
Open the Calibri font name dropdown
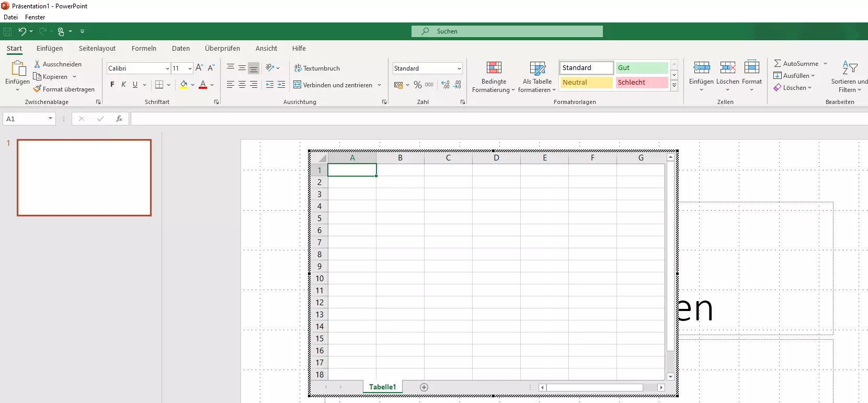click(167, 68)
